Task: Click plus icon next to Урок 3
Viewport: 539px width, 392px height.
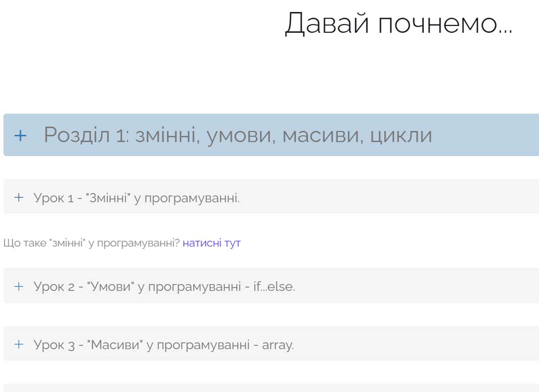Action: [19, 344]
